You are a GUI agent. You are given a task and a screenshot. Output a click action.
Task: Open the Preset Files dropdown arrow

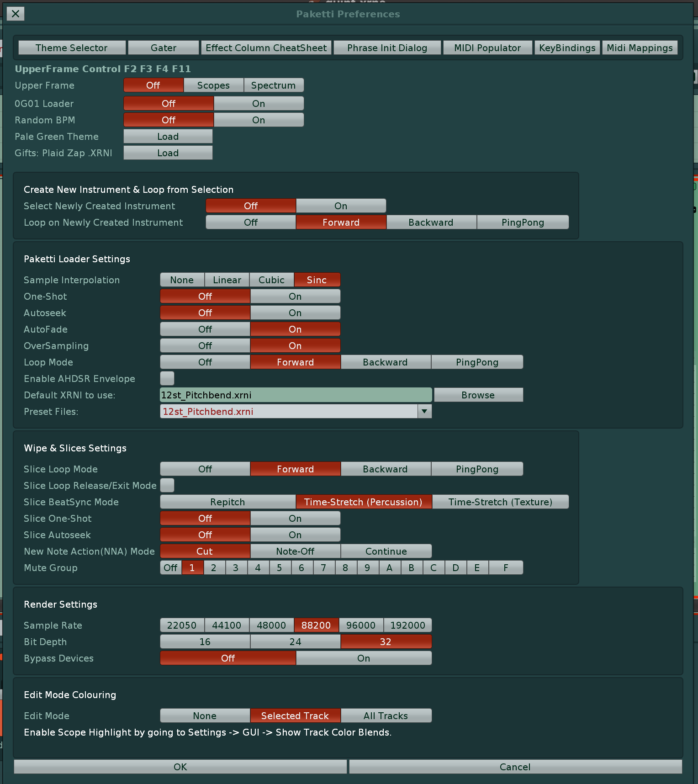coord(424,411)
